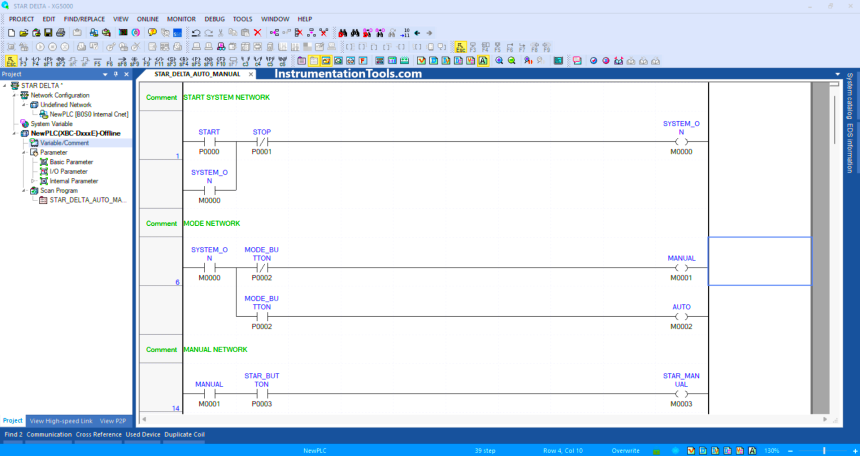Click the STOP P0001 contact in ladder
The image size is (860, 456).
point(262,142)
